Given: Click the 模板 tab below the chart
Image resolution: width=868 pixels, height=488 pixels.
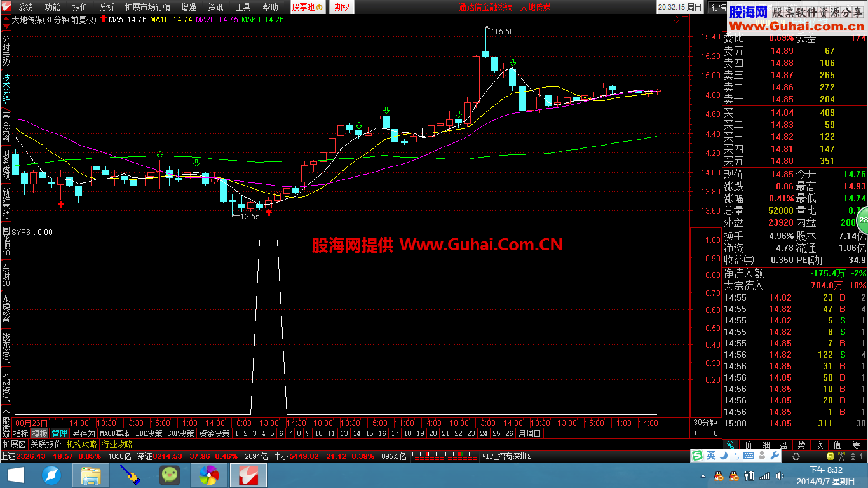Looking at the screenshot, I should point(40,433).
